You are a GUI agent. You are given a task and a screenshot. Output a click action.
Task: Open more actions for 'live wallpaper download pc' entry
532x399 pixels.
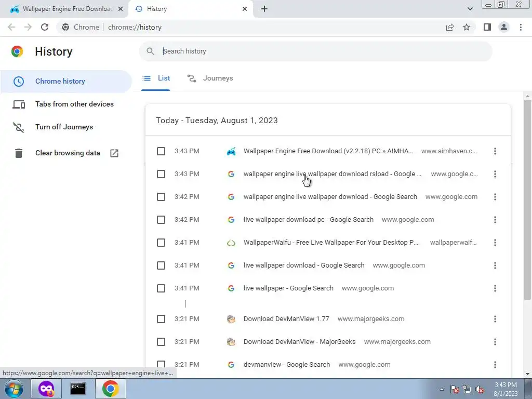click(495, 220)
